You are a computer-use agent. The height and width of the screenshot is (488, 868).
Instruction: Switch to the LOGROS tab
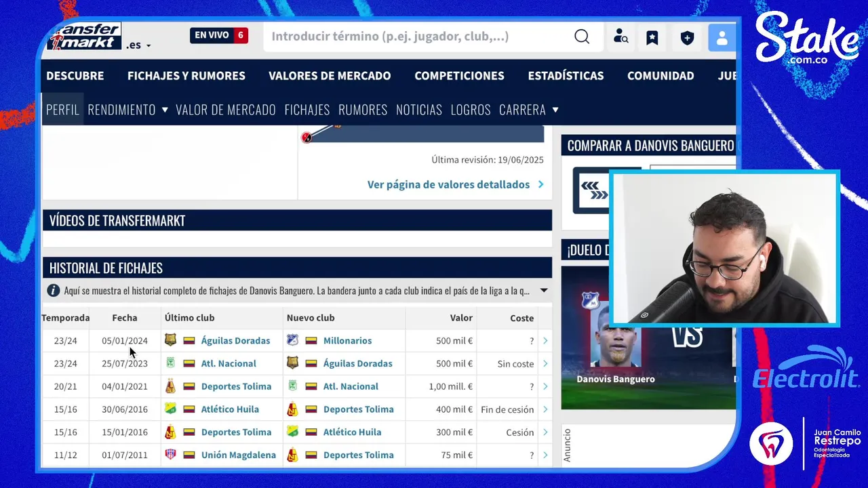[471, 109]
